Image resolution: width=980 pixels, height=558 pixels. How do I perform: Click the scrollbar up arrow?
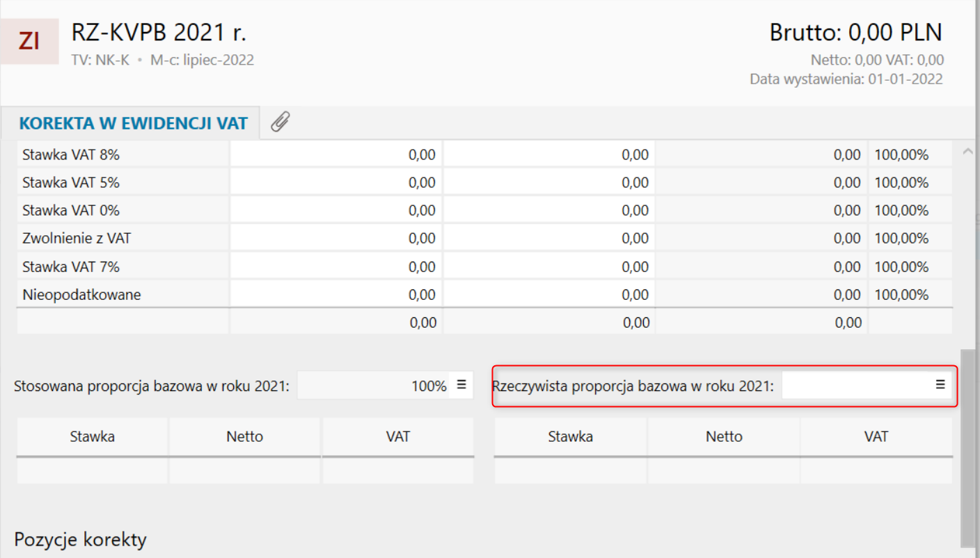point(967,152)
